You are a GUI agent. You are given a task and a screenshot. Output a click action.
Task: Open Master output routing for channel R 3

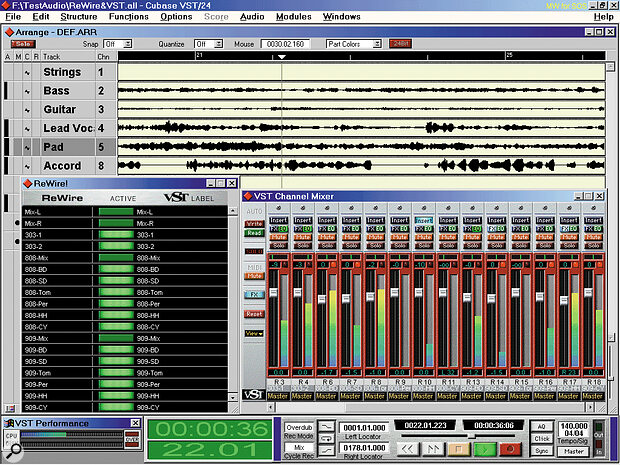pyautogui.click(x=278, y=396)
